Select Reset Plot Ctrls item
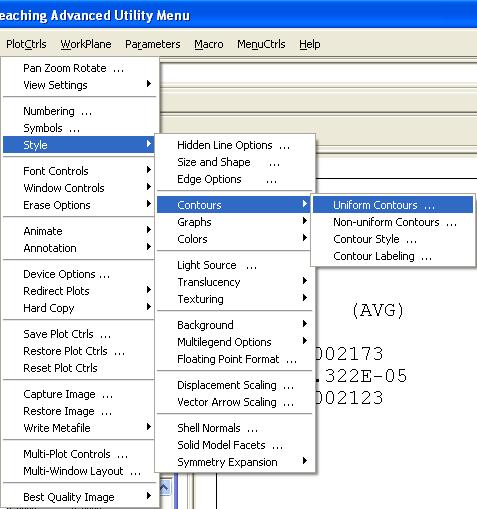The width and height of the screenshot is (477, 509). click(x=79, y=368)
